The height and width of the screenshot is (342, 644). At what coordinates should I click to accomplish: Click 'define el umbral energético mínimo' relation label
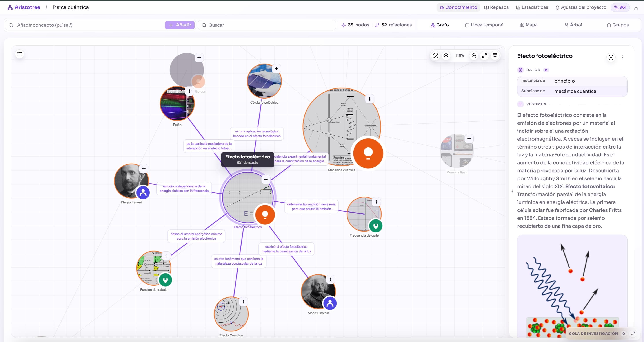click(x=196, y=236)
